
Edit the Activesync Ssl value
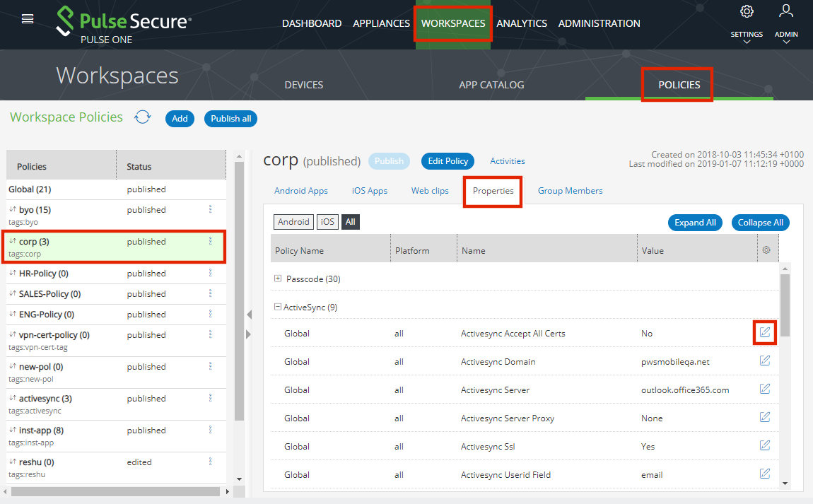[764, 445]
